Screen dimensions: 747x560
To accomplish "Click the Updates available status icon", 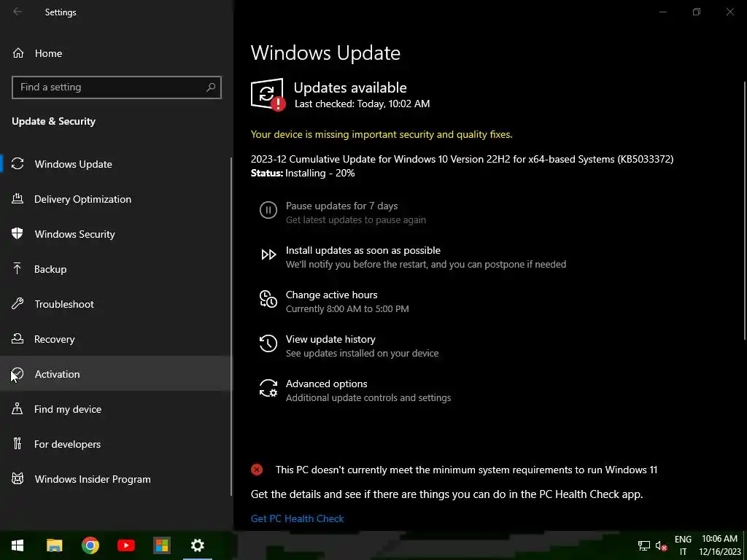I will (x=268, y=94).
